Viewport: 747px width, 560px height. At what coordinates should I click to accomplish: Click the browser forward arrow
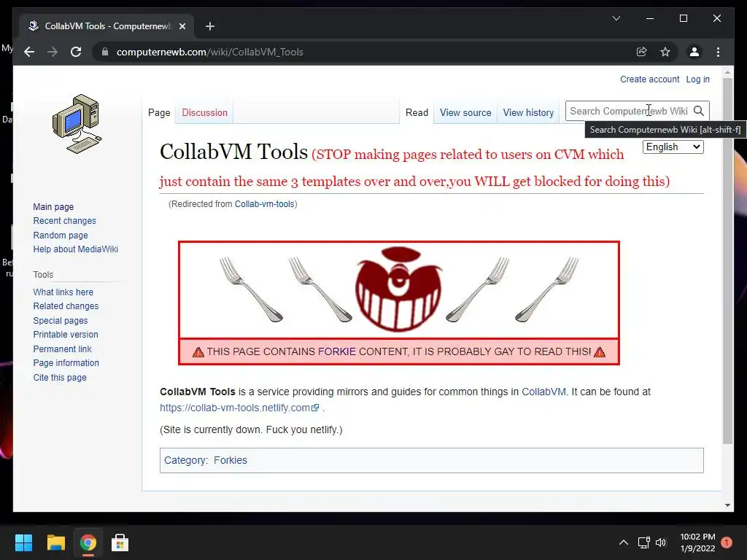click(53, 52)
